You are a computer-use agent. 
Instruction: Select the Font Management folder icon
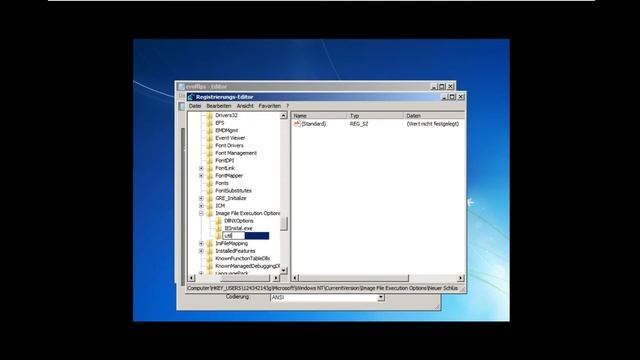(x=209, y=153)
